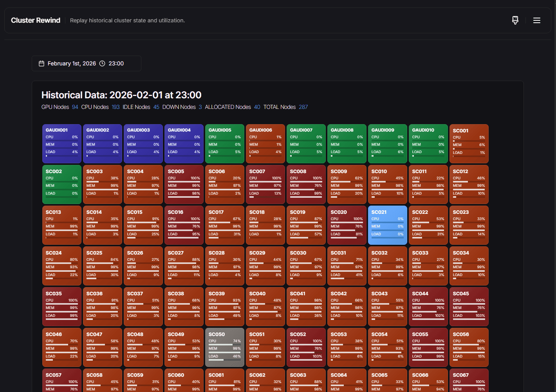556x392 pixels.
Task: Select the green SC002 node tile
Action: click(62, 184)
